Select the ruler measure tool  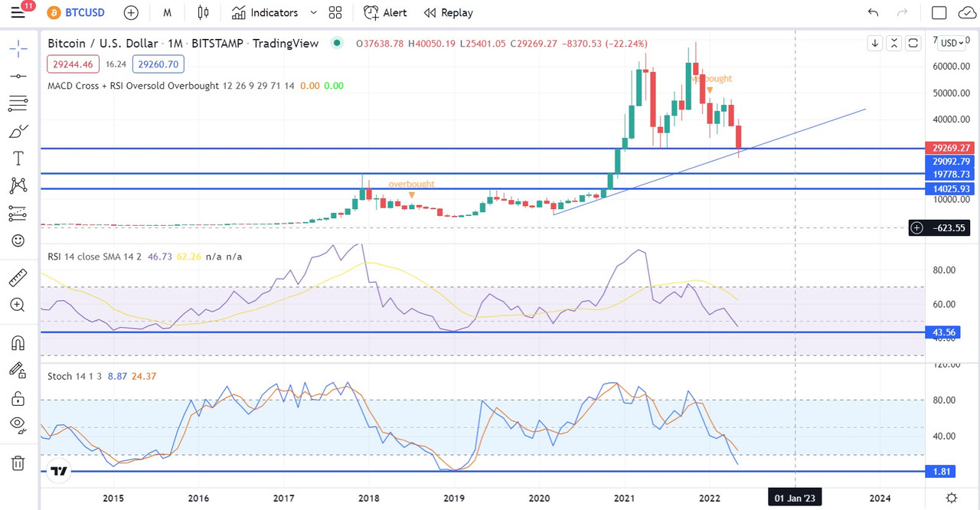coord(18,276)
